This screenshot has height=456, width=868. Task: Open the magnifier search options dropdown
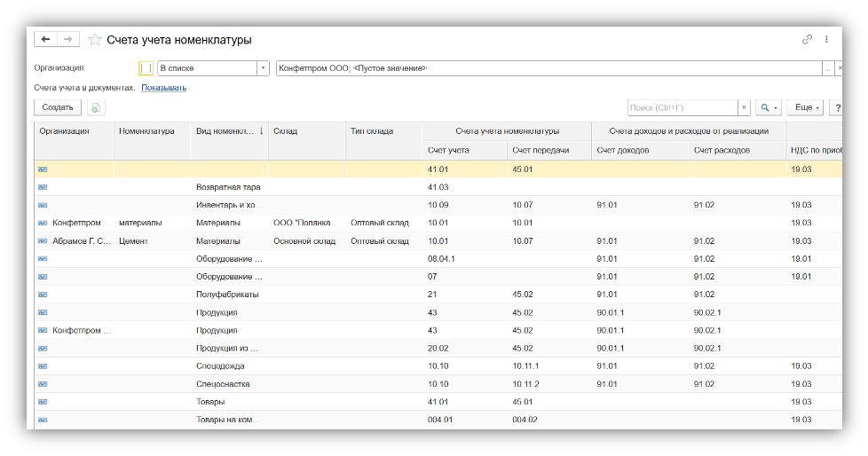pos(768,107)
